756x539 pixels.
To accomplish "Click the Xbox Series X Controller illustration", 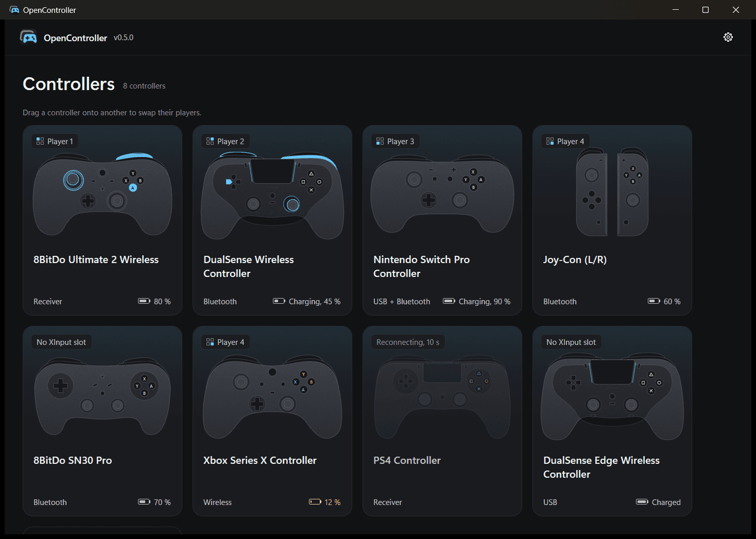I will [272, 397].
